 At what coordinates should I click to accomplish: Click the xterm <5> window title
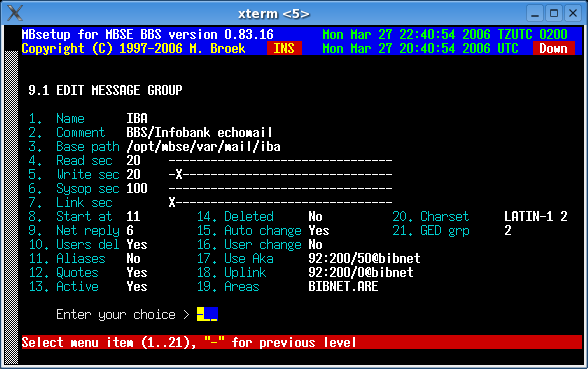pos(274,14)
